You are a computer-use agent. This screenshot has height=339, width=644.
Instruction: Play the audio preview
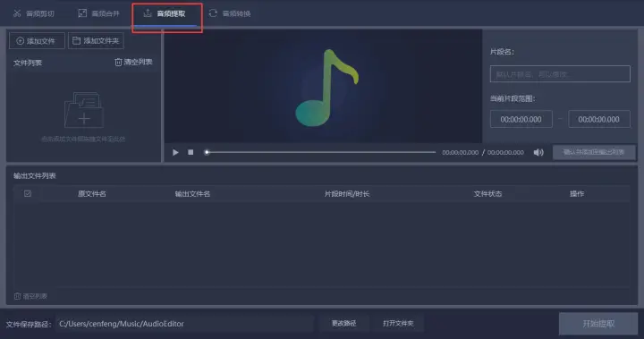point(175,152)
